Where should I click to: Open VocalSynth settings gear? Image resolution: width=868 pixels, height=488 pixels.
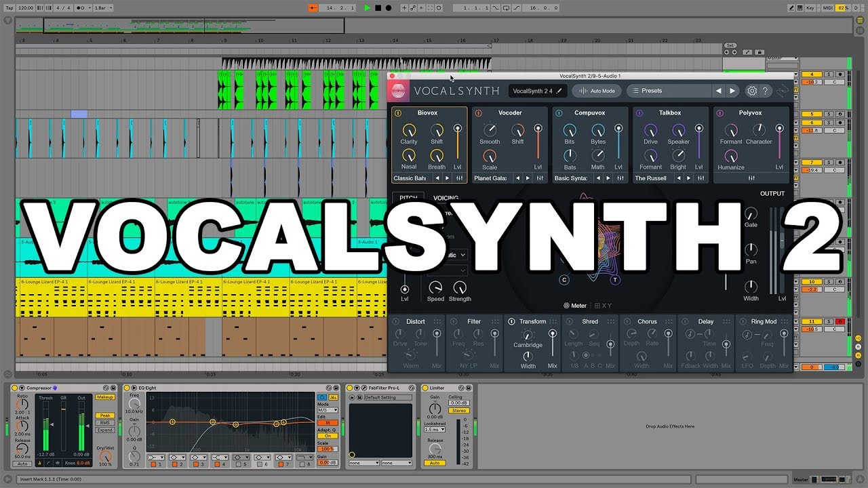tap(751, 91)
